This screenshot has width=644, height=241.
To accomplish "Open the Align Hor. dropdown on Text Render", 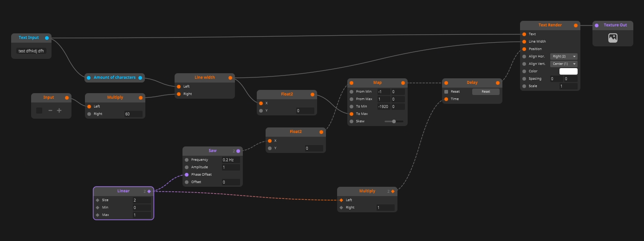I will coord(564,56).
